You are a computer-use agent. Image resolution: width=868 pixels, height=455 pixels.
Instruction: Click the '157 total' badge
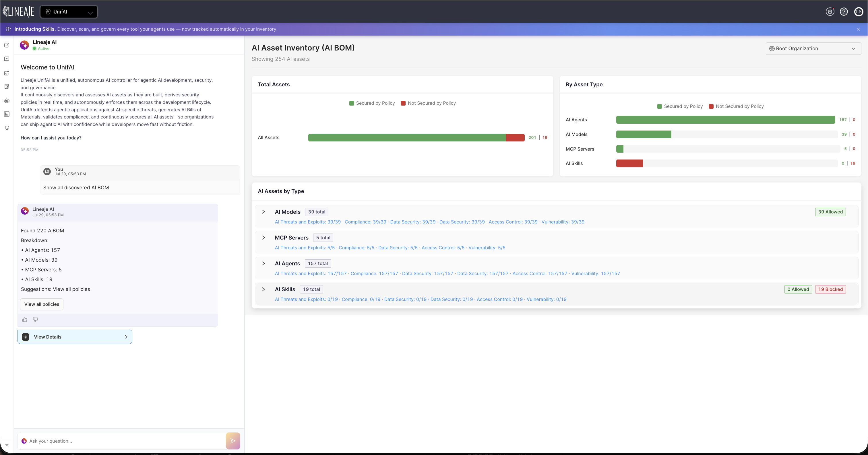pos(318,263)
